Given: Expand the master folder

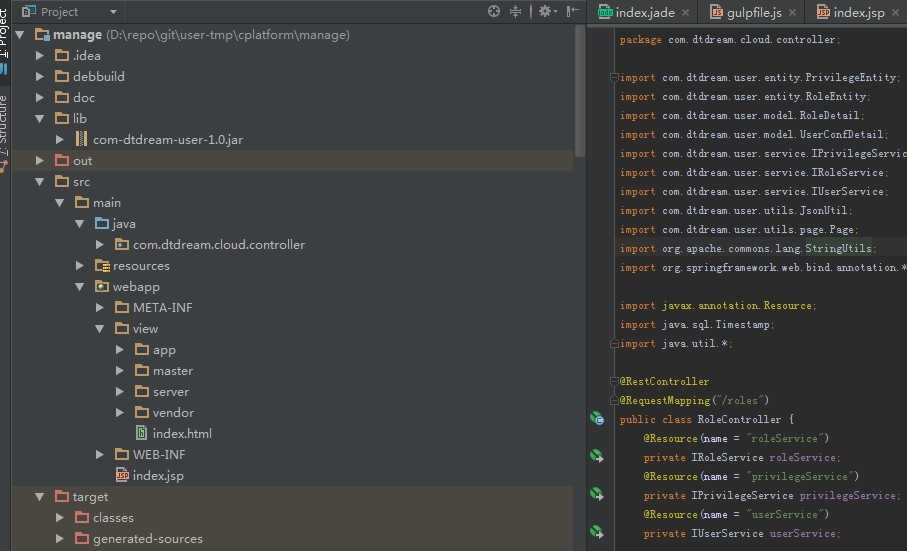Looking at the screenshot, I should (120, 371).
